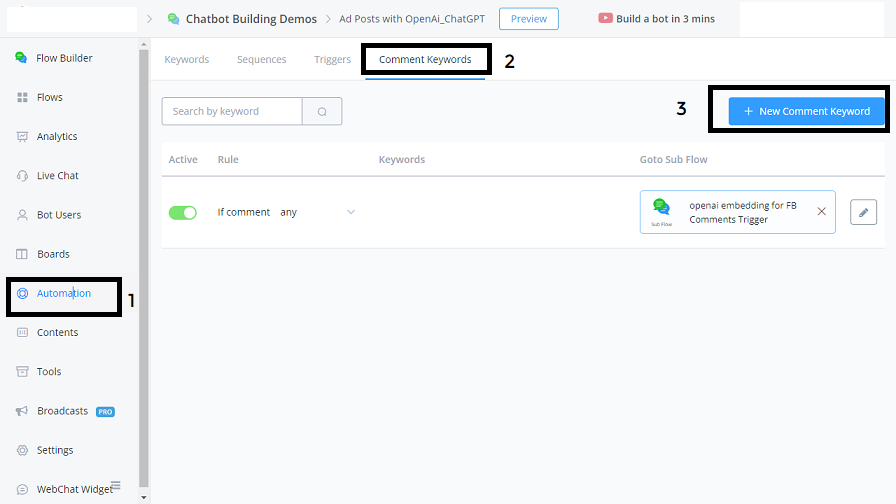
Task: Click the Flows grid icon
Action: (x=22, y=97)
